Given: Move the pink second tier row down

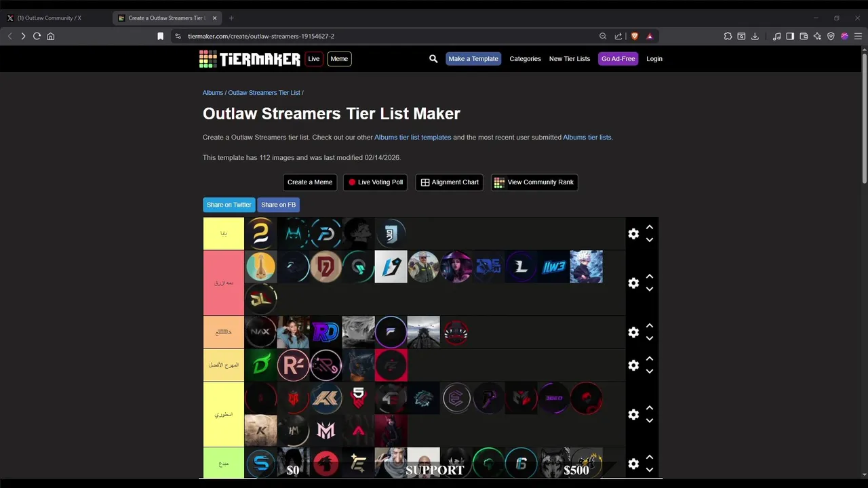Looking at the screenshot, I should 650,289.
